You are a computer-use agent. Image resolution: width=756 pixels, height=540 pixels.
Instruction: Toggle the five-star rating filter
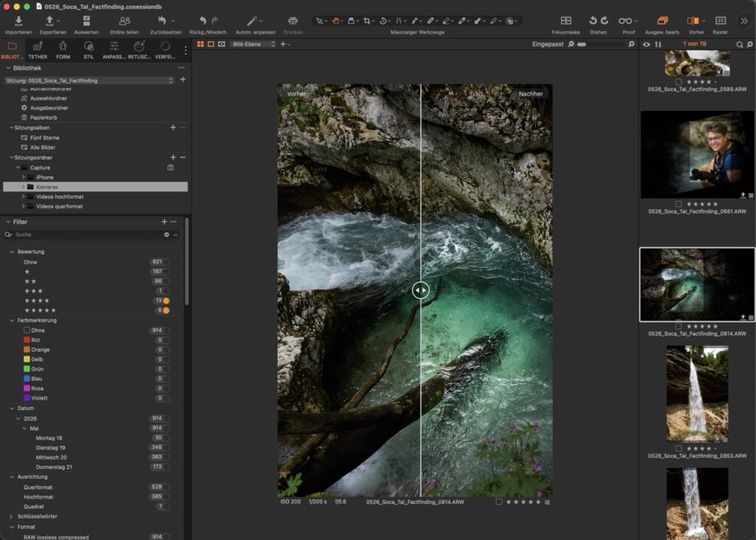click(x=166, y=311)
